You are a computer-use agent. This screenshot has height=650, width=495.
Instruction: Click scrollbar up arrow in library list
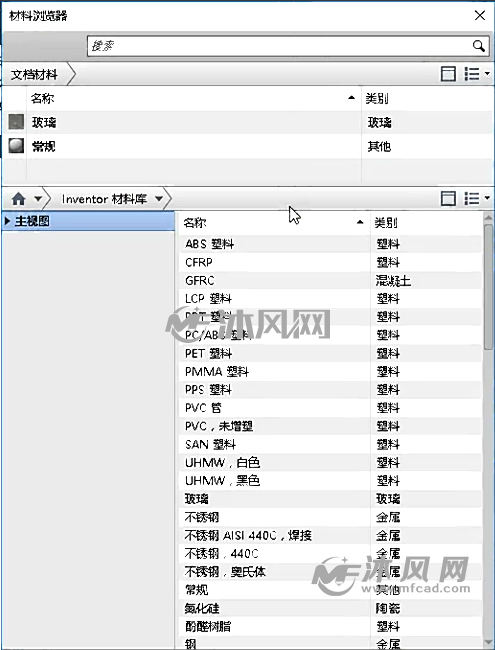pos(488,218)
